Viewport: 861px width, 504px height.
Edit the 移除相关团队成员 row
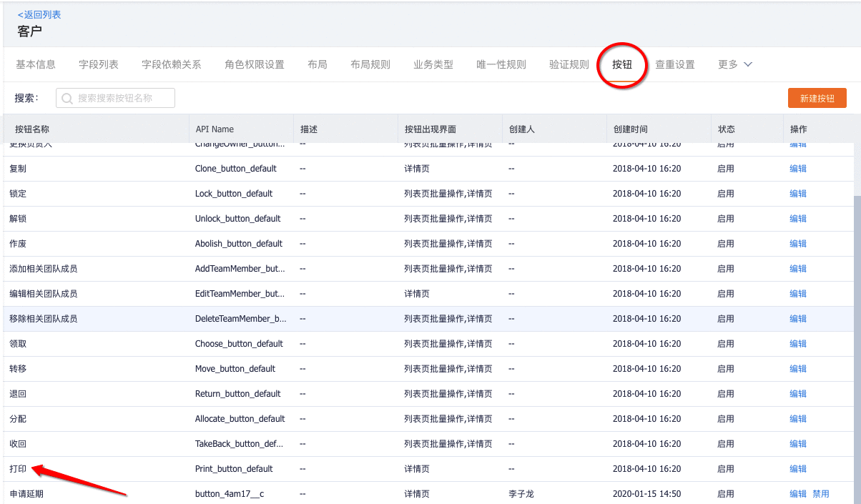coord(798,319)
